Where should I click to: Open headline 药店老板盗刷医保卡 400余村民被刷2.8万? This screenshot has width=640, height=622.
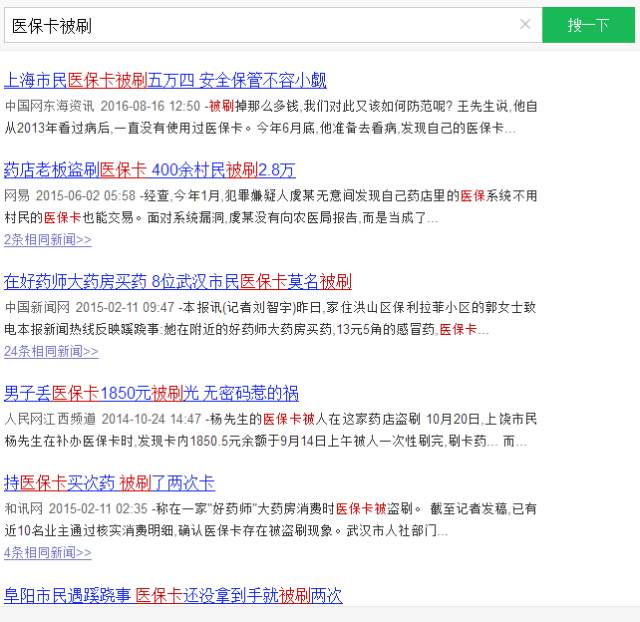(150, 170)
